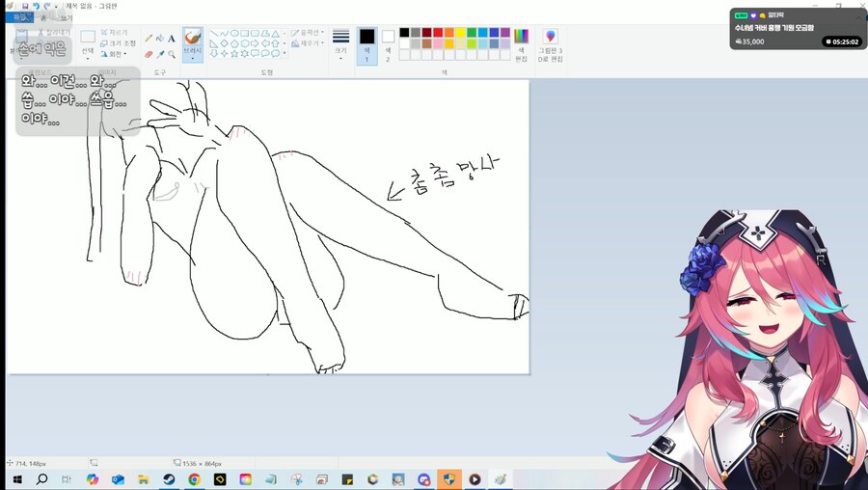The height and width of the screenshot is (490, 868).
Task: Click the Save icon in title bar
Action: point(25,6)
